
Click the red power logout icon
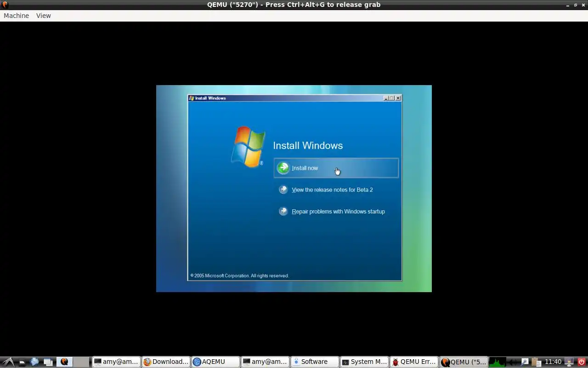pos(582,362)
